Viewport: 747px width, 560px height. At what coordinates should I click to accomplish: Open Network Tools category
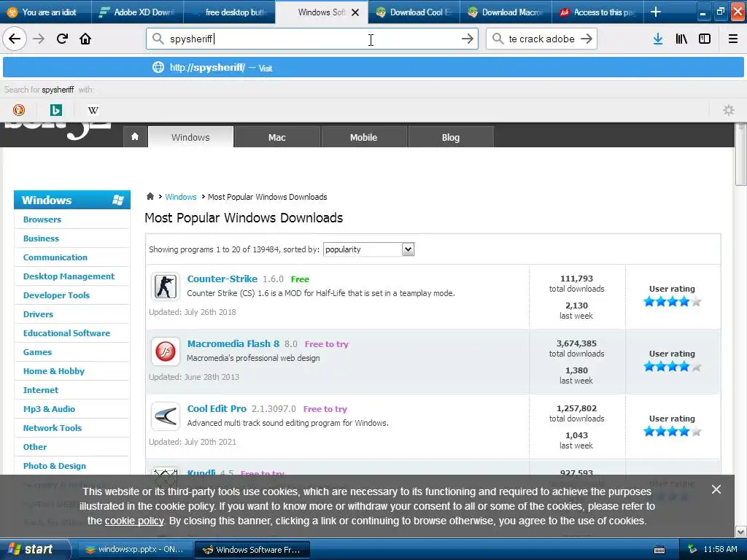click(53, 428)
